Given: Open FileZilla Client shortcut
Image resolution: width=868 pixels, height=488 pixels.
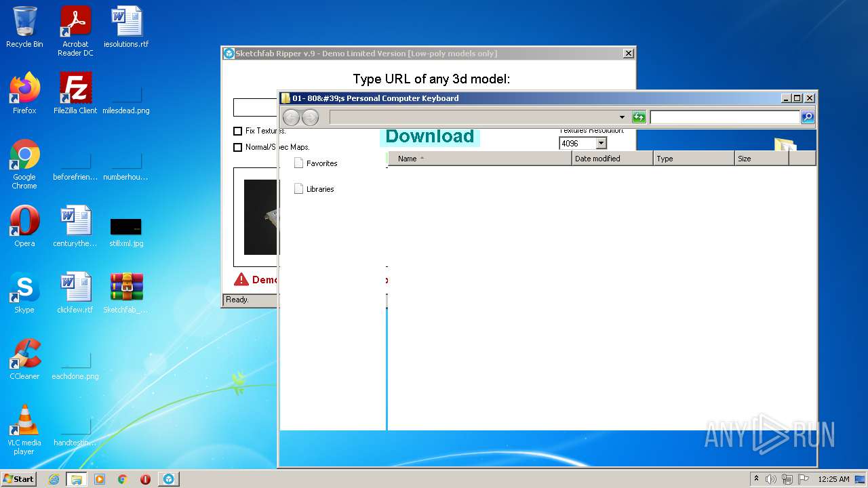Looking at the screenshot, I should (x=75, y=94).
